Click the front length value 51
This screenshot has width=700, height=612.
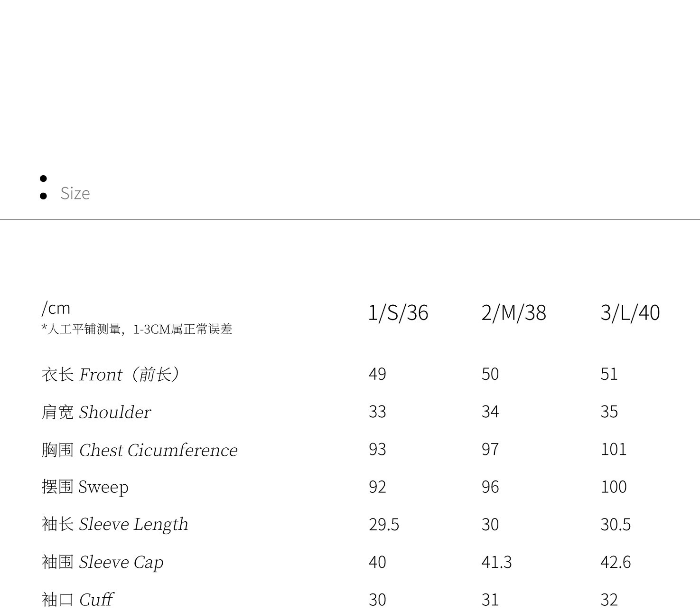[609, 374]
